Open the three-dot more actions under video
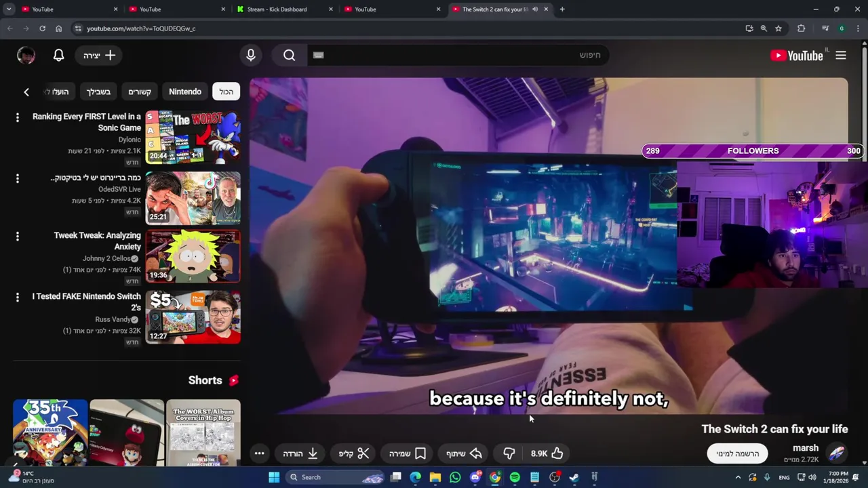Viewport: 868px width, 488px height. pos(259,453)
